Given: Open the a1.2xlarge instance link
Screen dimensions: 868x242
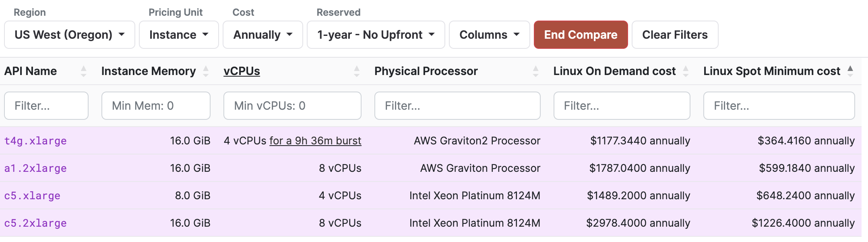Looking at the screenshot, I should click(x=35, y=168).
